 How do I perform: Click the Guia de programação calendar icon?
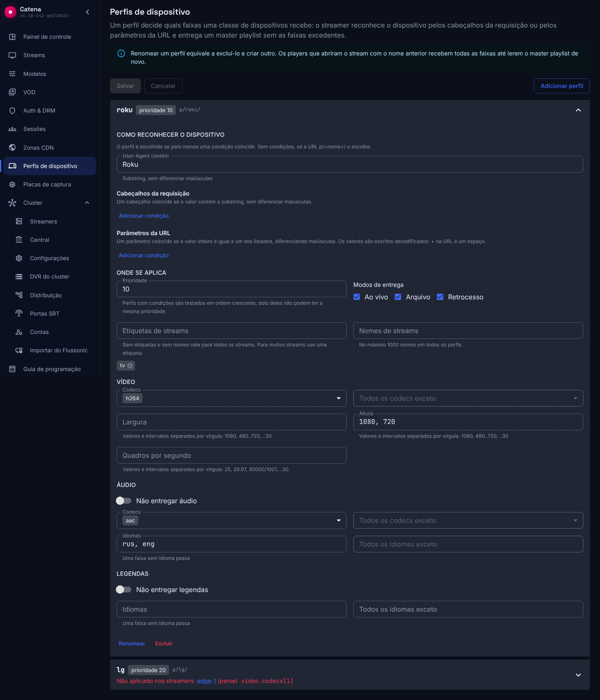click(12, 369)
